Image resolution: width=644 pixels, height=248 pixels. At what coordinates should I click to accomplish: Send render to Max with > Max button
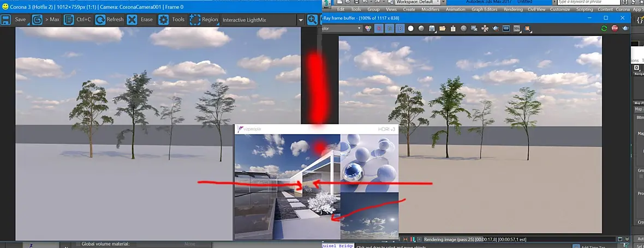[x=46, y=19]
